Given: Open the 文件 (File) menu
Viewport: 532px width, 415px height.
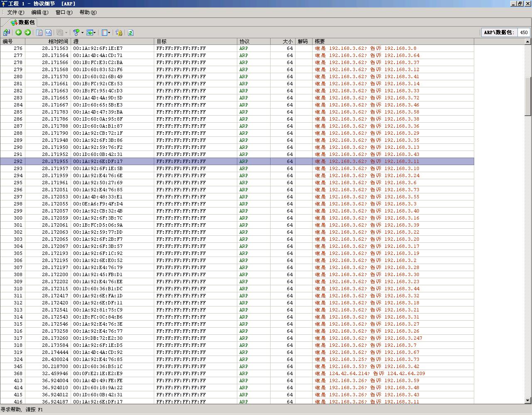Looking at the screenshot, I should 15,12.
